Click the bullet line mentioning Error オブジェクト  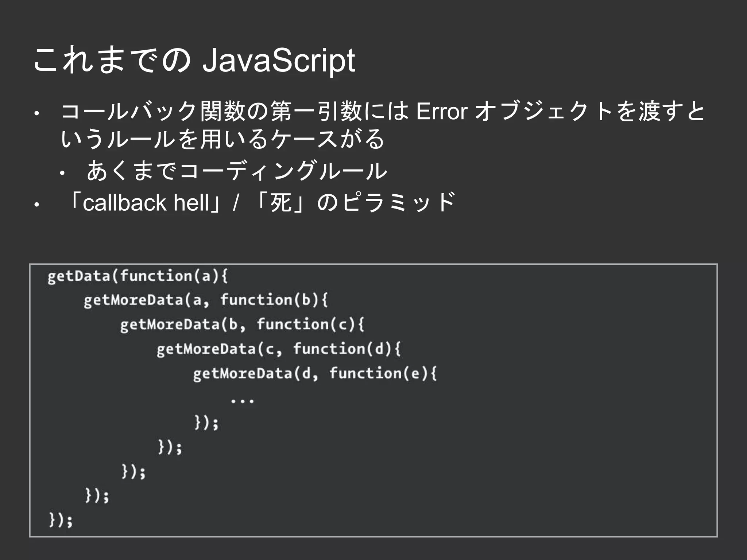(383, 112)
